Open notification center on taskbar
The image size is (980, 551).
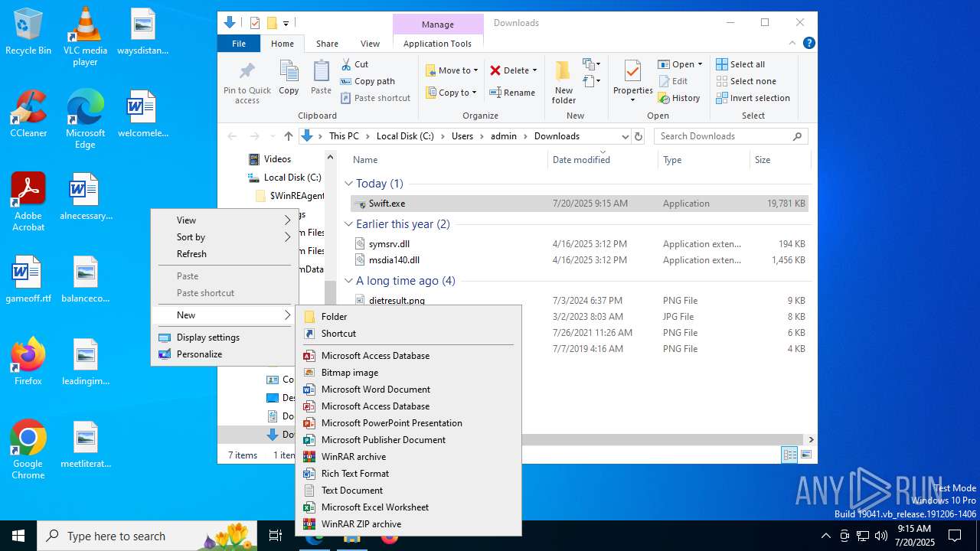click(x=955, y=536)
